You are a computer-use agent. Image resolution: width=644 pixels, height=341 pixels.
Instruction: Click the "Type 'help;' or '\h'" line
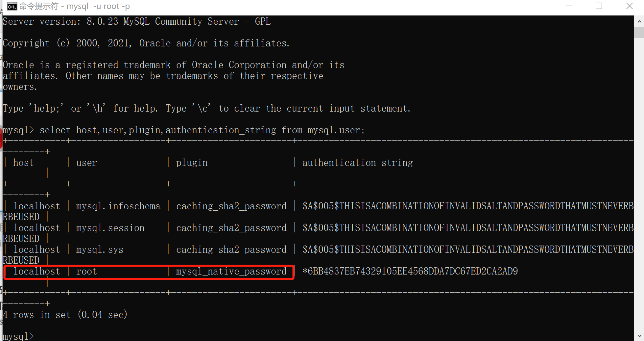[206, 108]
